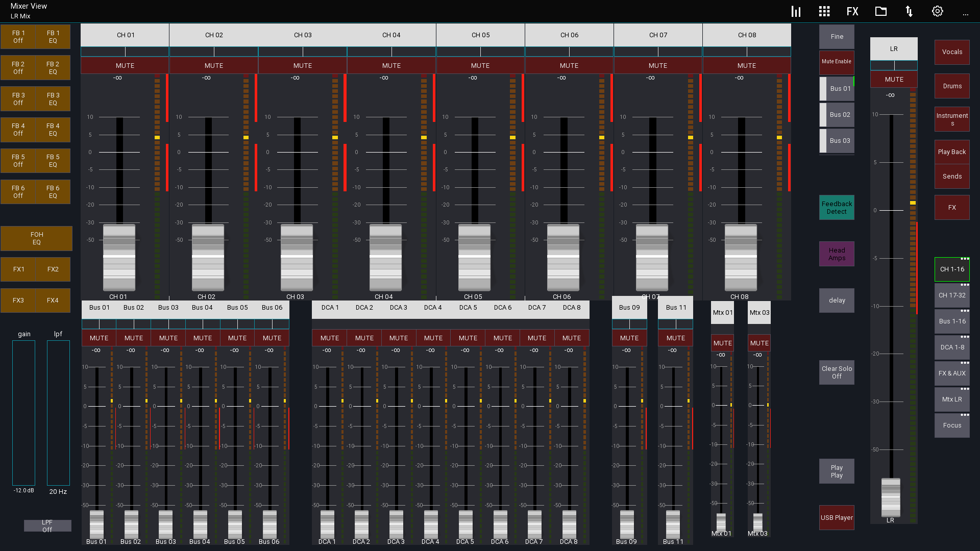Screen dimensions: 980x551
Task: Select the Mtx LR layer tab
Action: (952, 399)
